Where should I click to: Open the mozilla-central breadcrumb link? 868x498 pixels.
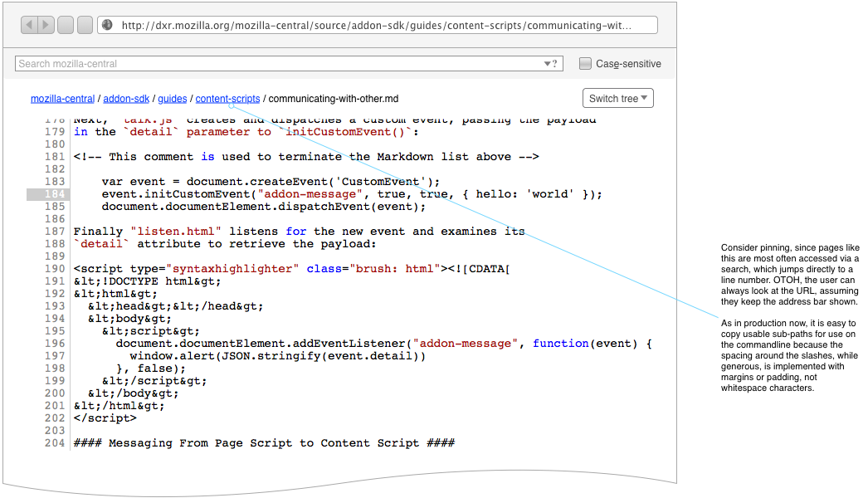click(x=62, y=99)
